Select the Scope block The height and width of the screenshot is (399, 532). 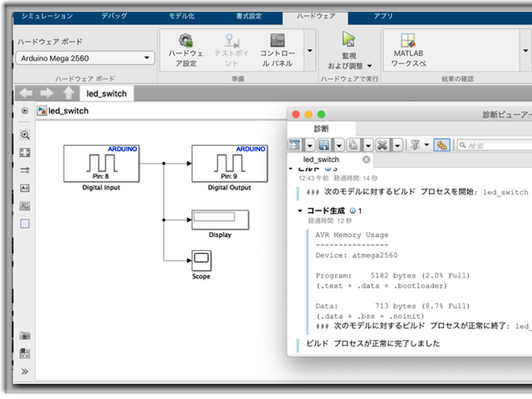(x=201, y=260)
